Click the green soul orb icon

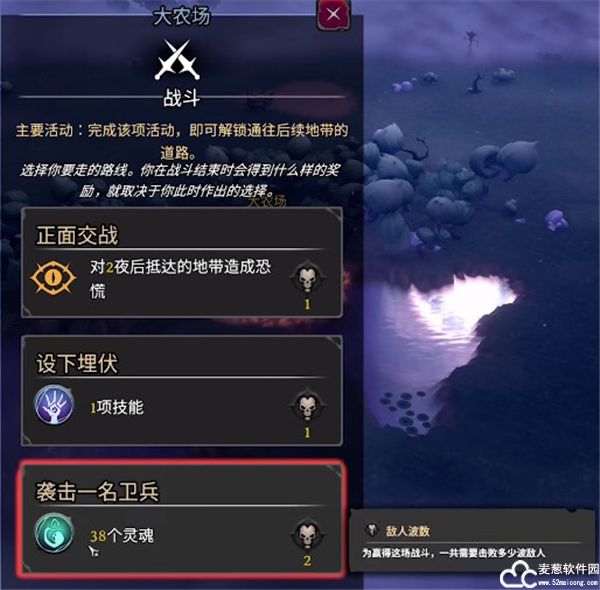point(54,533)
